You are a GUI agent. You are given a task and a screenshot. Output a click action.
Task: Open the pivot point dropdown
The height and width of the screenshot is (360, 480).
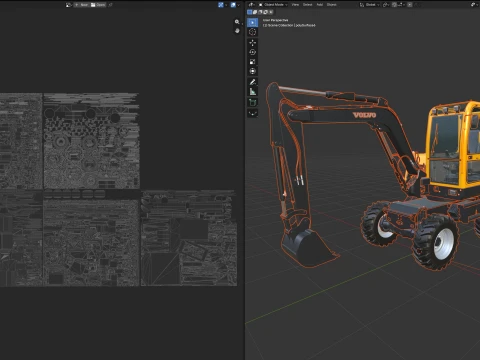point(386,5)
